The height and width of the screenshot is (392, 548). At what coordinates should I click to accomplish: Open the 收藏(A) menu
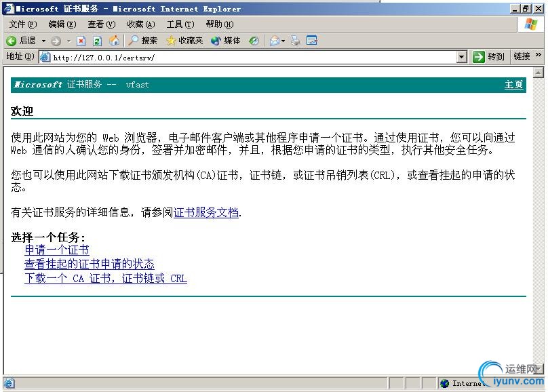coord(141,24)
